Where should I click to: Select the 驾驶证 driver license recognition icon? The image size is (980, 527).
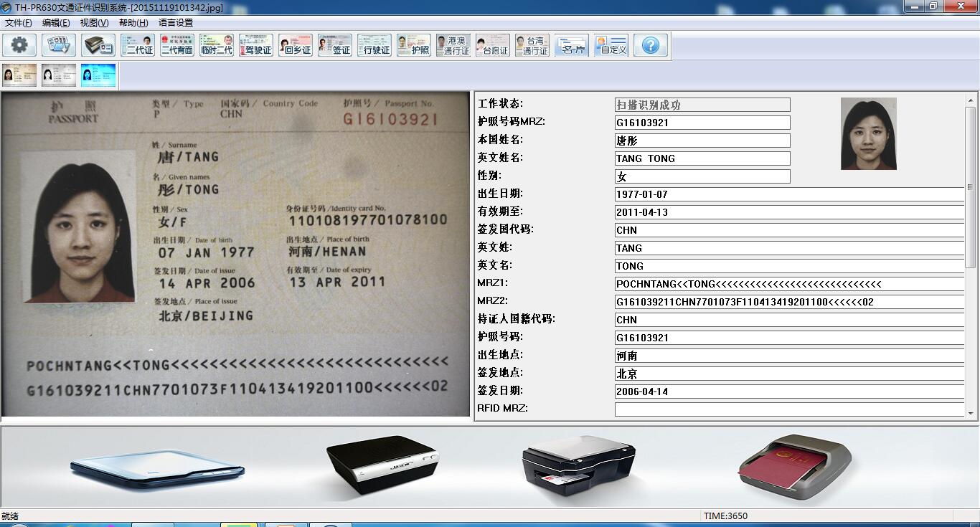tap(255, 44)
